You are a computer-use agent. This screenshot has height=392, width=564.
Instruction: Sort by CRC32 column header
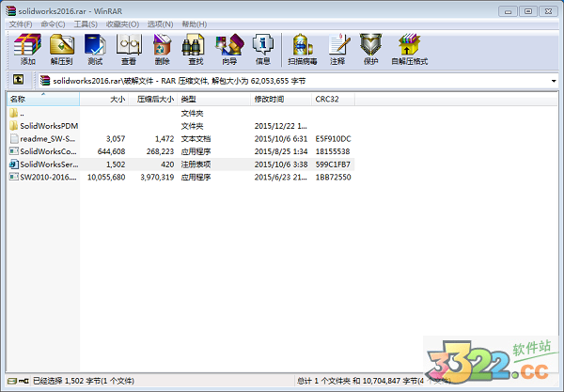pyautogui.click(x=333, y=99)
